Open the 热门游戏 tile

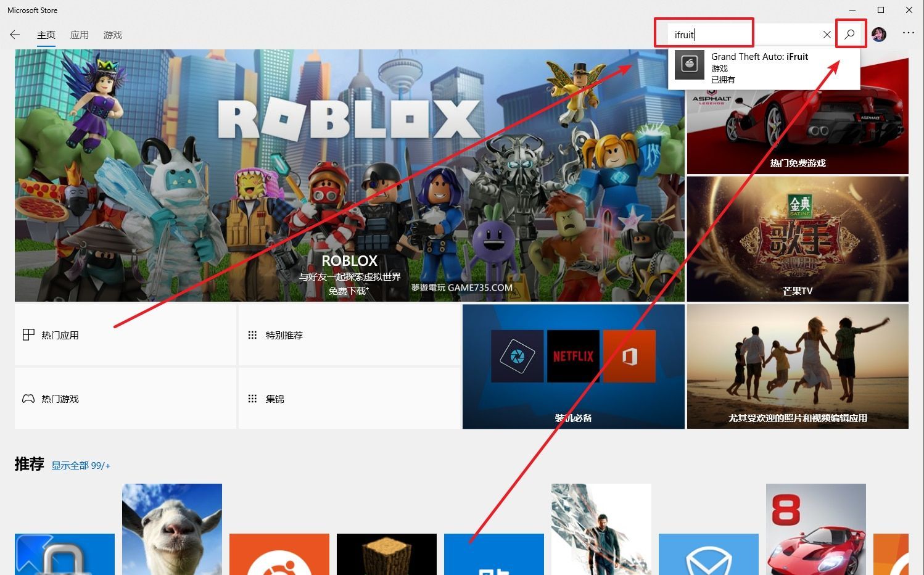click(x=125, y=399)
